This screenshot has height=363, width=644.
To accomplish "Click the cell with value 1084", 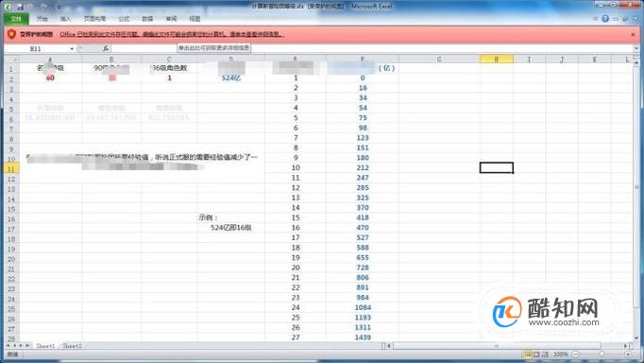I will coord(363,307).
